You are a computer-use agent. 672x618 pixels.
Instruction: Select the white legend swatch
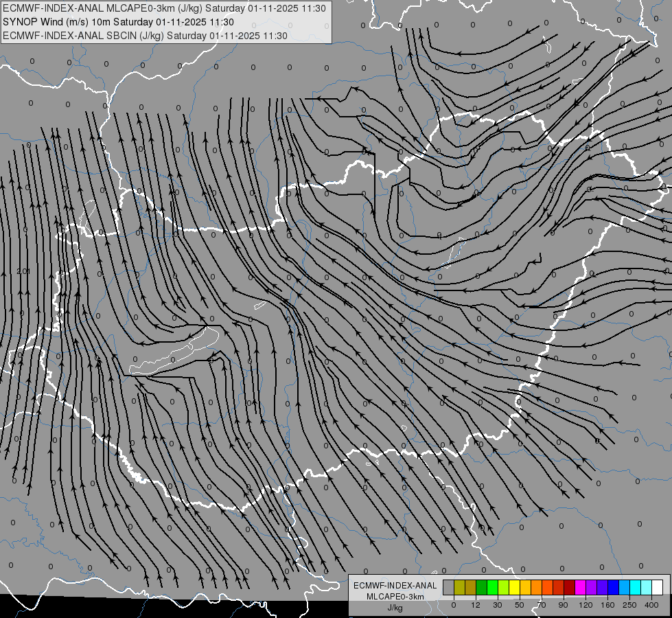[658, 587]
